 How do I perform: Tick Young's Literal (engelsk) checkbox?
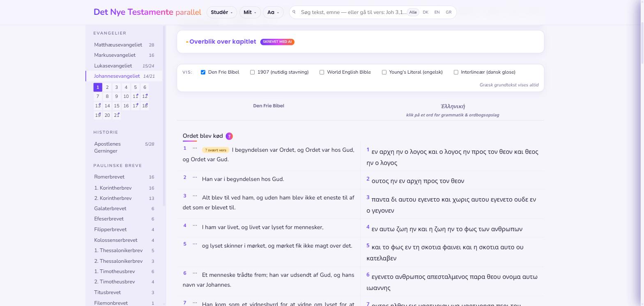384,72
